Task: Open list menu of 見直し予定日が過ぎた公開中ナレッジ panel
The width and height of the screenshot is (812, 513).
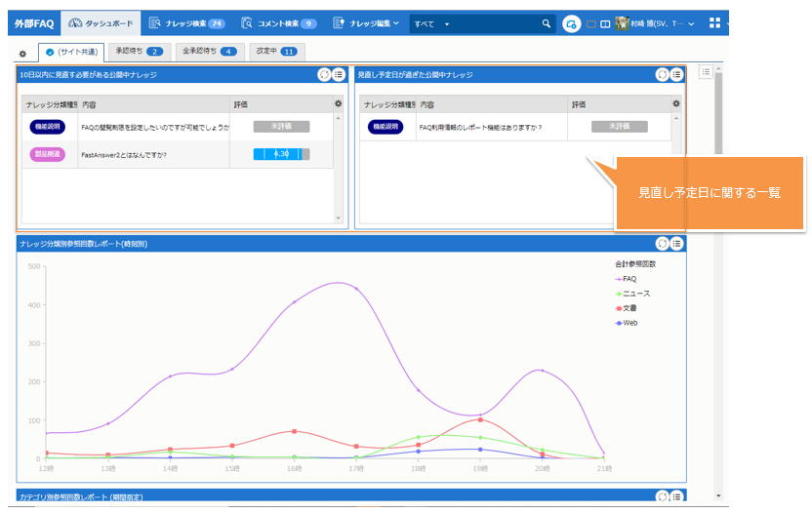Action: click(x=676, y=74)
